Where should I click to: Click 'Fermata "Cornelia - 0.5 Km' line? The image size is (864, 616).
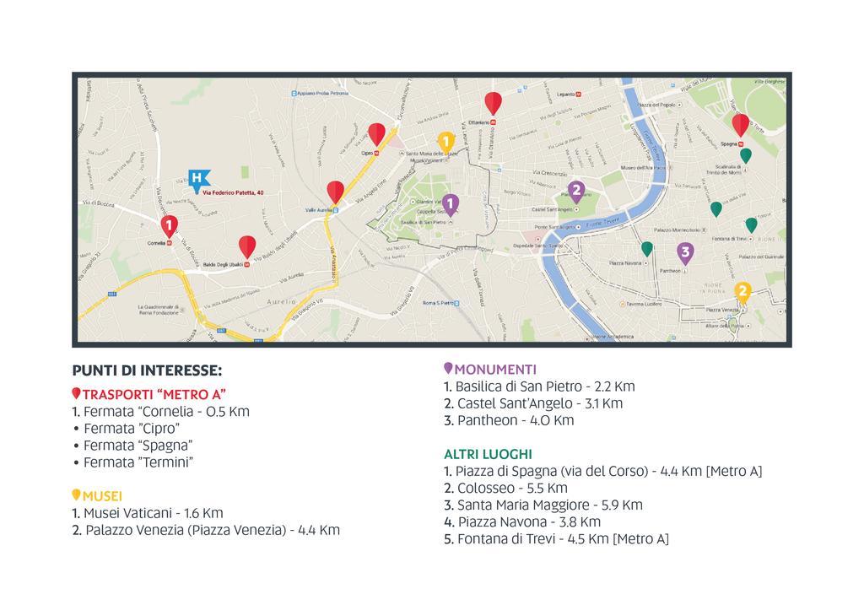tap(161, 412)
